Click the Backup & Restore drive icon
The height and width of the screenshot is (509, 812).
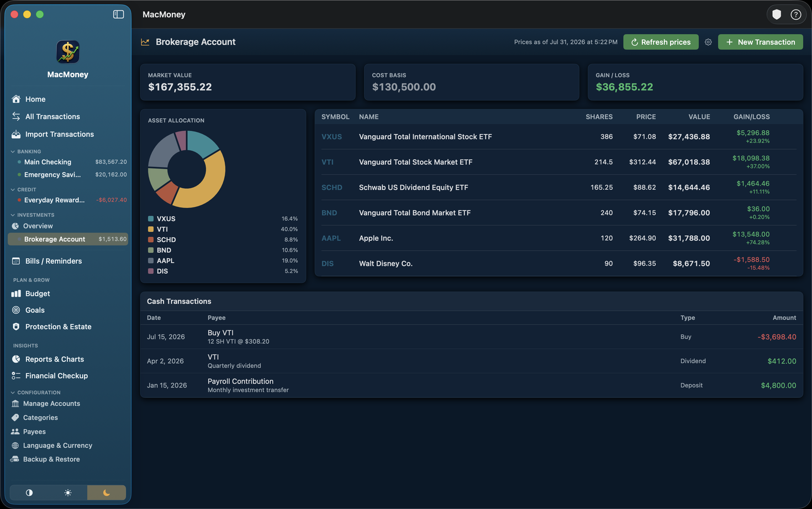point(15,459)
